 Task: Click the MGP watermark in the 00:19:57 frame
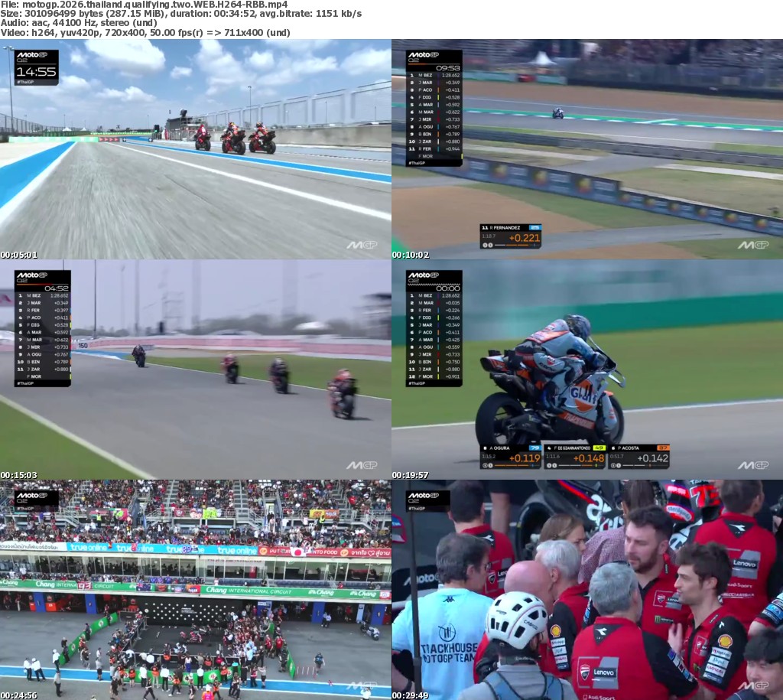click(x=753, y=465)
